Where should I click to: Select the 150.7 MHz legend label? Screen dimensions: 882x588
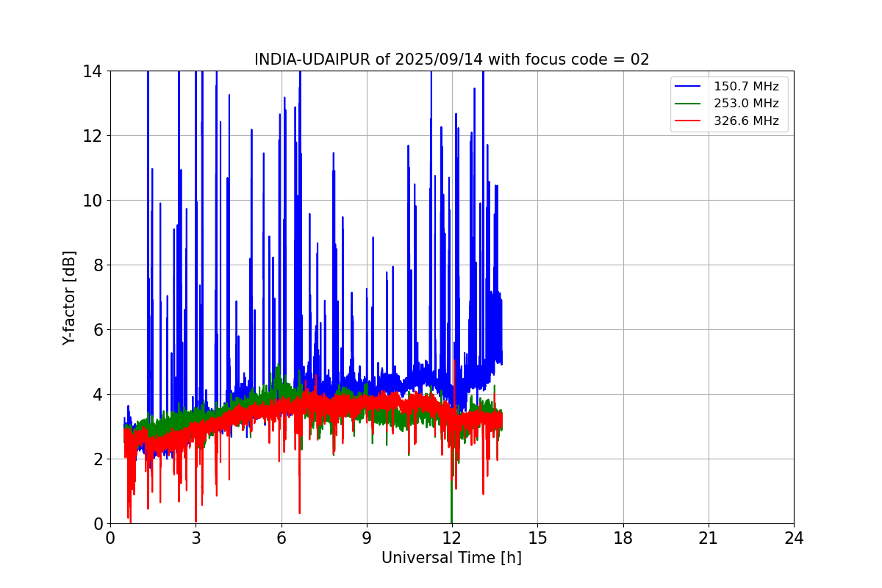point(746,87)
